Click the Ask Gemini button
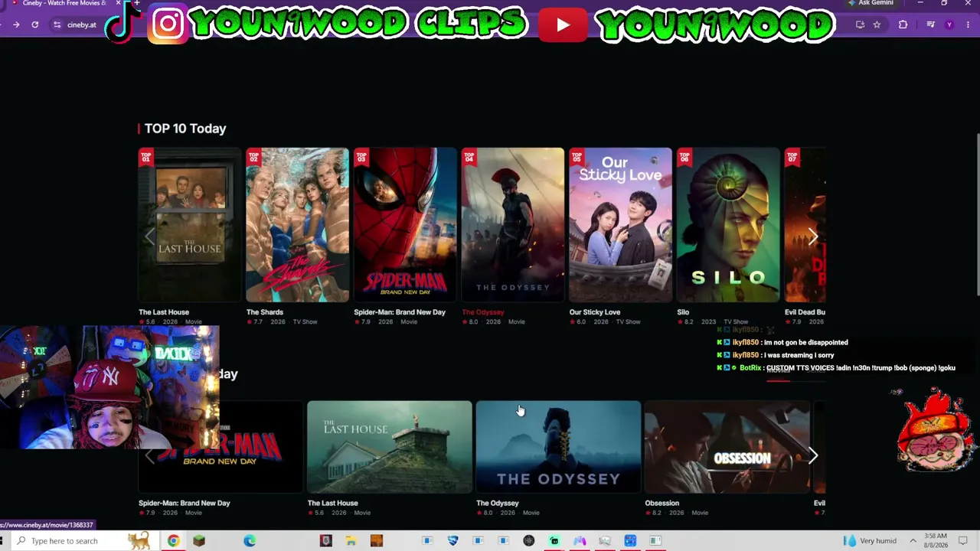The width and height of the screenshot is (980, 551). (871, 4)
